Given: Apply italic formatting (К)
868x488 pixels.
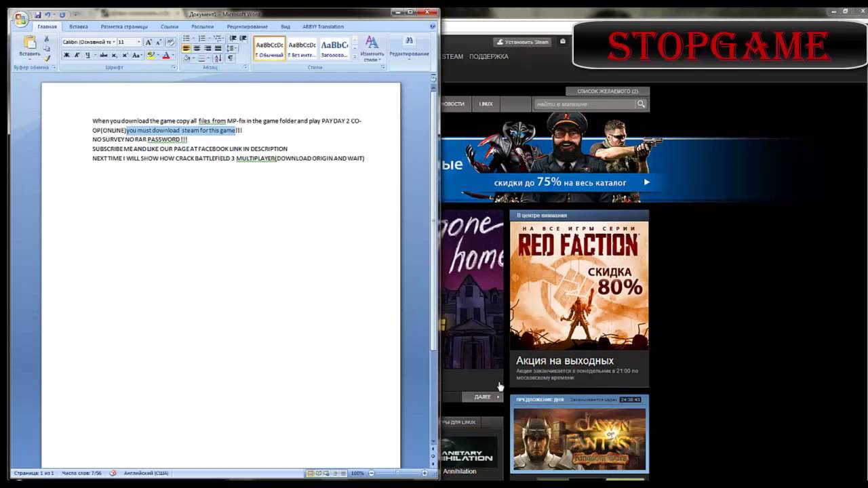Looking at the screenshot, I should coord(77,55).
